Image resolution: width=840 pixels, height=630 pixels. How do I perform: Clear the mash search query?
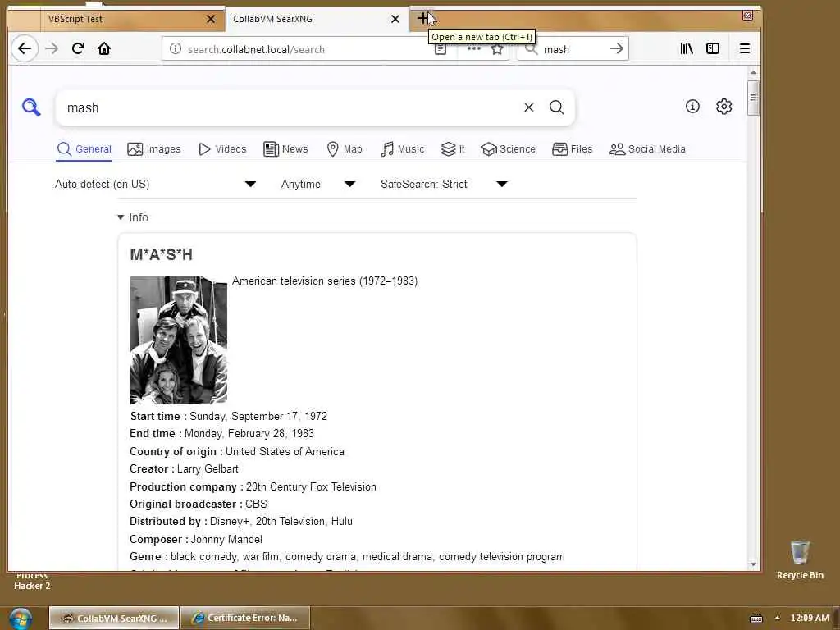coord(529,107)
